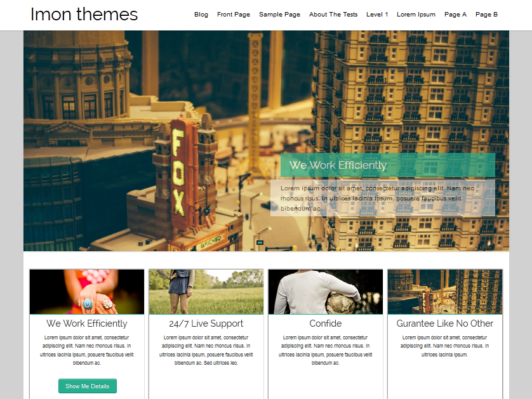The width and height of the screenshot is (532, 399).
Task: Open the Blog menu item
Action: [x=201, y=14]
